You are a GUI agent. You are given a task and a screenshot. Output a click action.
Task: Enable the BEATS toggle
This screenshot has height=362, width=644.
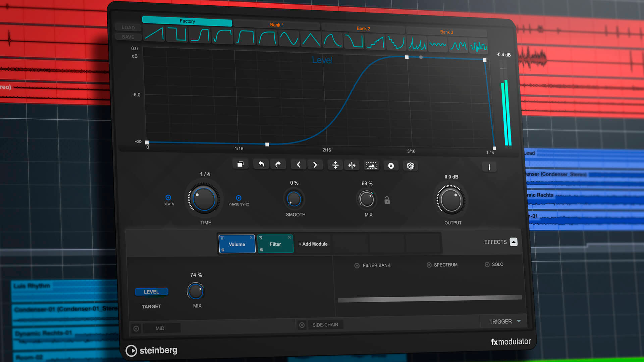168,198
